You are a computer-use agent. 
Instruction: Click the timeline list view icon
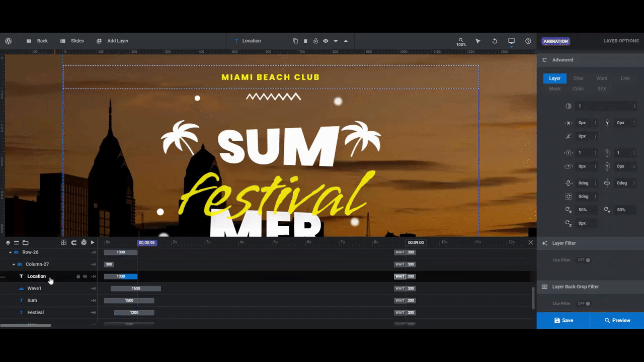[16, 242]
